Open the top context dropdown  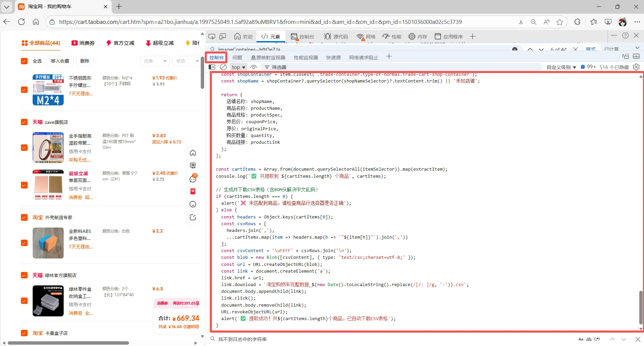point(238,67)
